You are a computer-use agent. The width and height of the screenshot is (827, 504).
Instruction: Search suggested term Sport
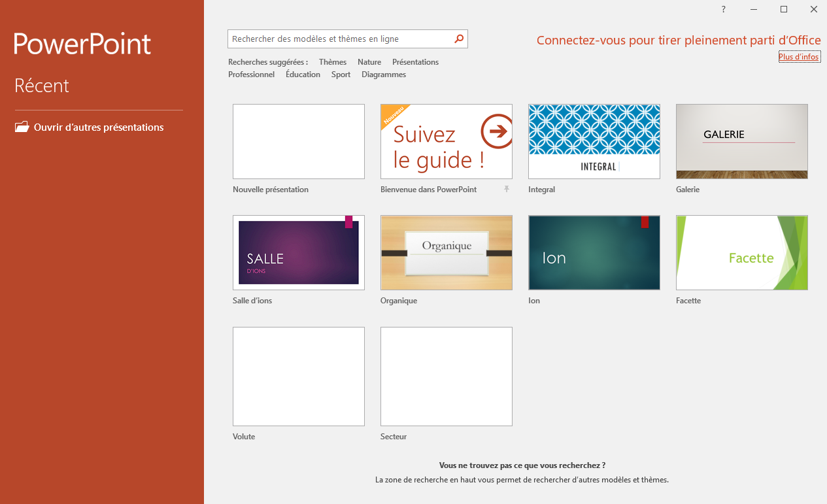(341, 75)
